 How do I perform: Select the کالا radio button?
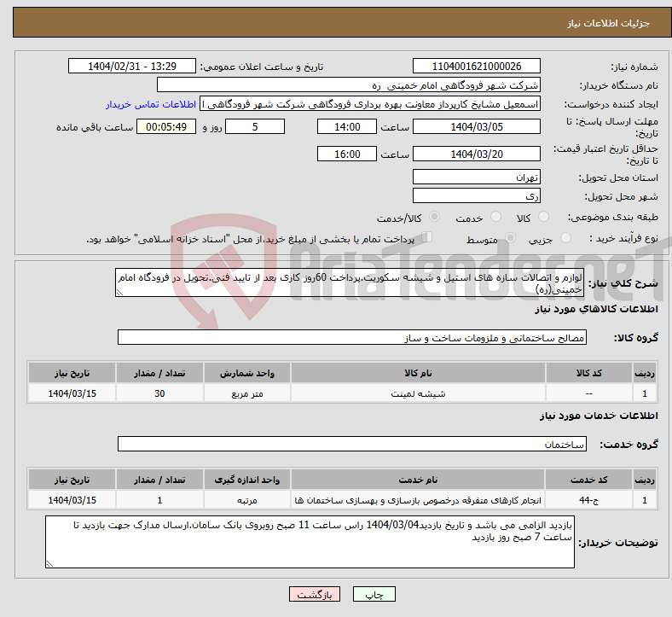point(543,217)
